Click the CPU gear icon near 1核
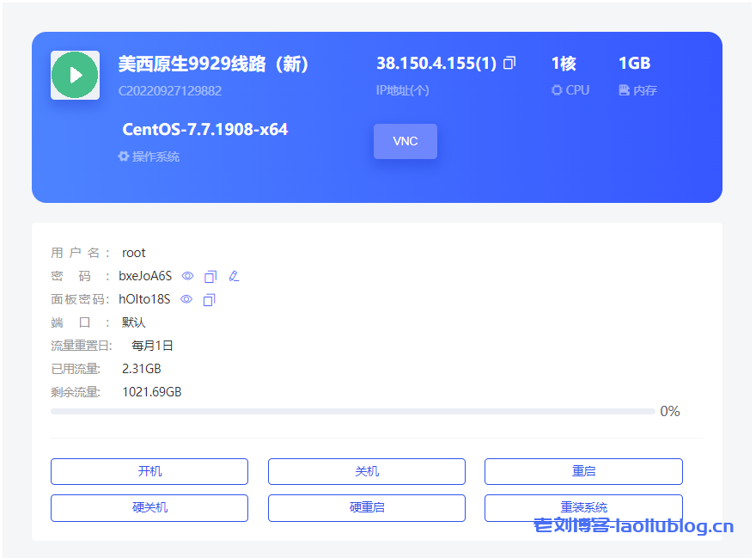756x558 pixels. pyautogui.click(x=557, y=89)
